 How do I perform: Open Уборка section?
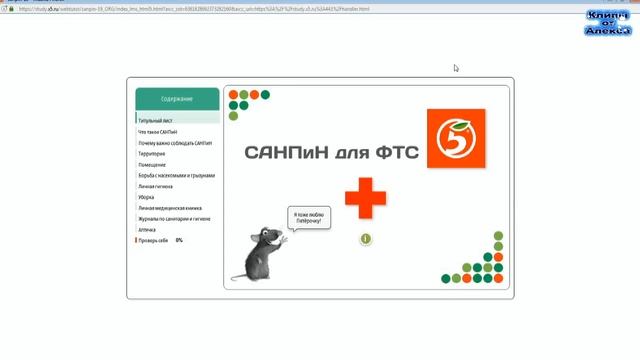pos(146,197)
